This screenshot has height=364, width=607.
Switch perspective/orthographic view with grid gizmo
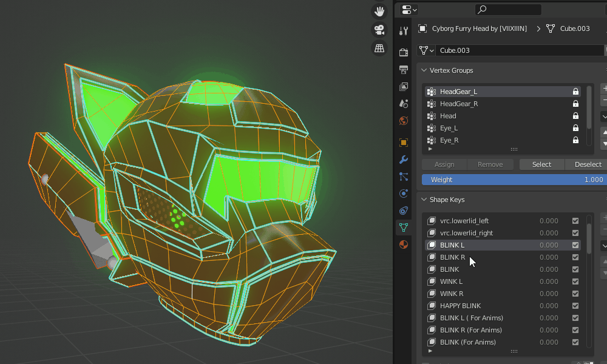tap(379, 49)
